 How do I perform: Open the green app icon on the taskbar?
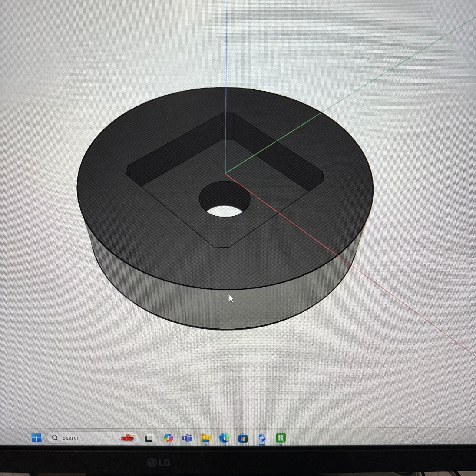281,438
